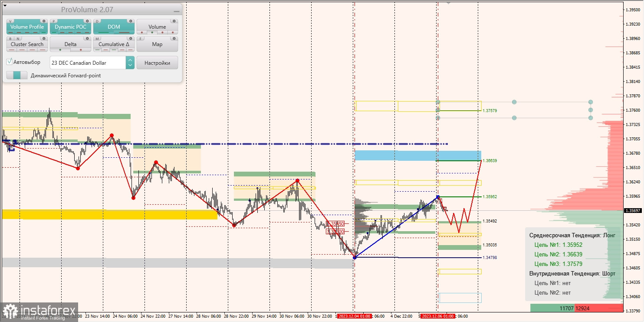Select green segment under Dynamic POC

point(54,33)
